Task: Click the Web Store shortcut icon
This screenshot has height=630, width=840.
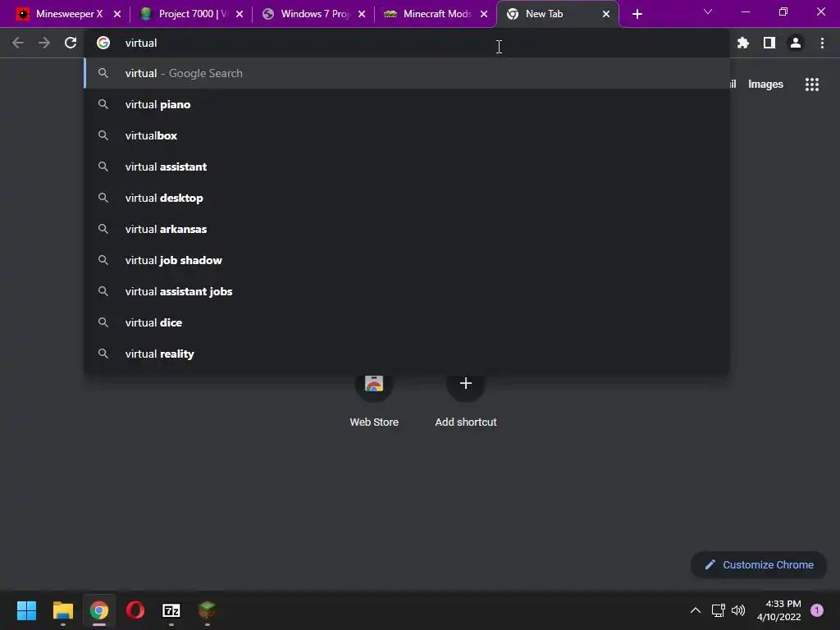Action: 374,384
